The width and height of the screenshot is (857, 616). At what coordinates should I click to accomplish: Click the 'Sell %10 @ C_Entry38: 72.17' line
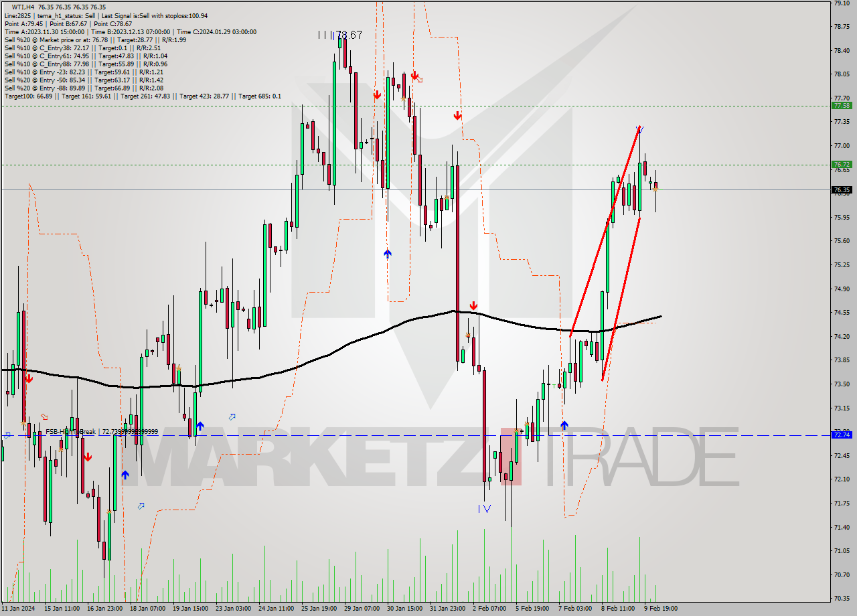click(82, 48)
